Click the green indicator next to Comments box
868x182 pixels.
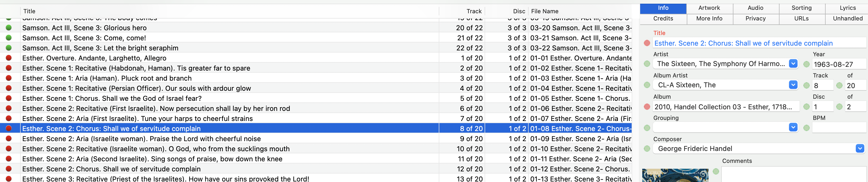click(x=716, y=172)
